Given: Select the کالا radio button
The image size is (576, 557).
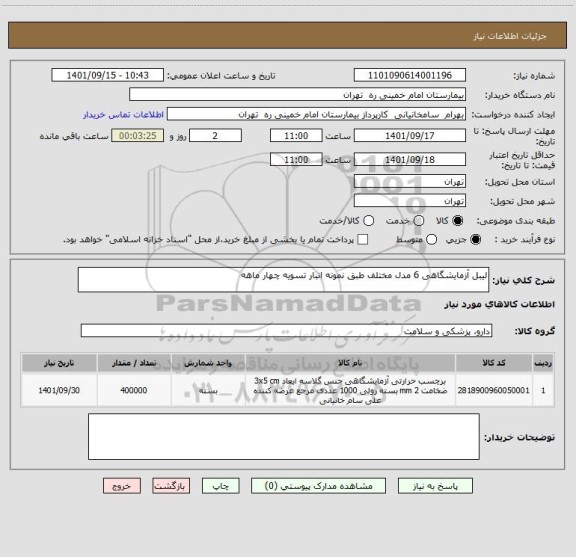Looking at the screenshot, I should tap(458, 221).
